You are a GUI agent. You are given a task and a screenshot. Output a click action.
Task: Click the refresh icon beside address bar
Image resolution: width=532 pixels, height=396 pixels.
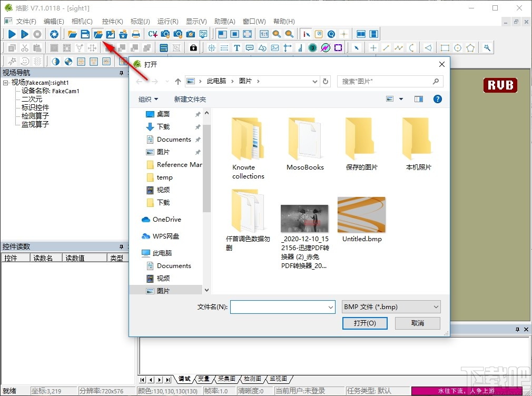click(x=326, y=82)
